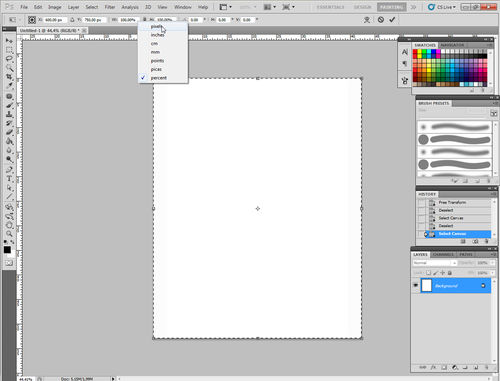Toggle lock image pixels
Image resolution: width=500 pixels, height=381 pixels.
435,273
